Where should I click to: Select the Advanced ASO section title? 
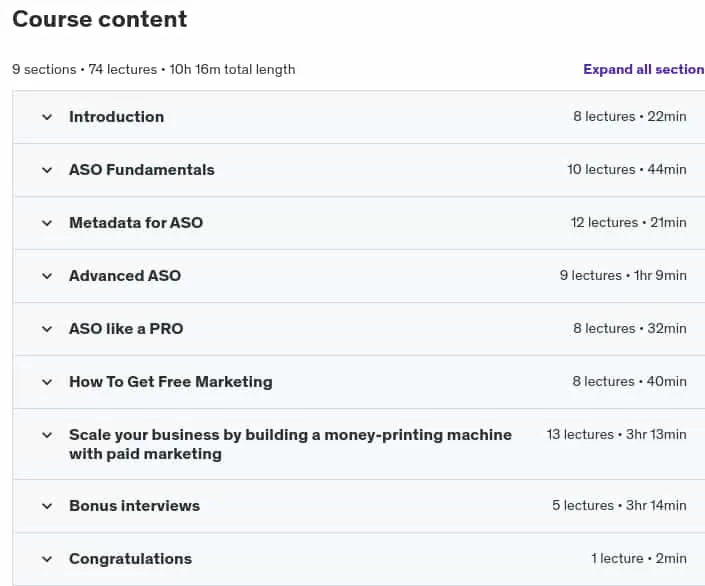click(125, 276)
